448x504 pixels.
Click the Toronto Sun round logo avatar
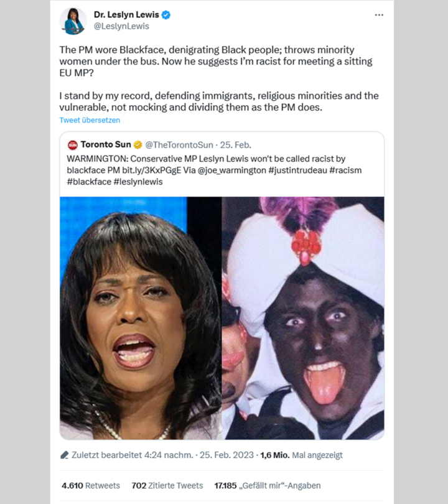[x=73, y=145]
